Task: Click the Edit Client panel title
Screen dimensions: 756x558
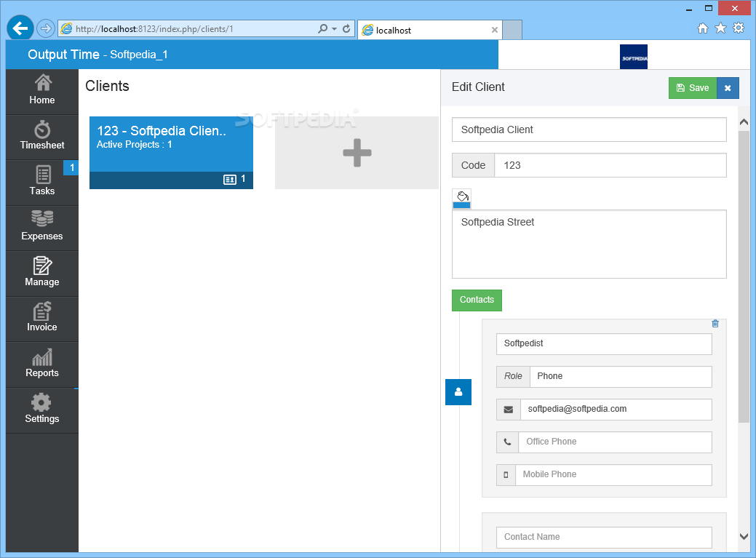Action: coord(478,87)
